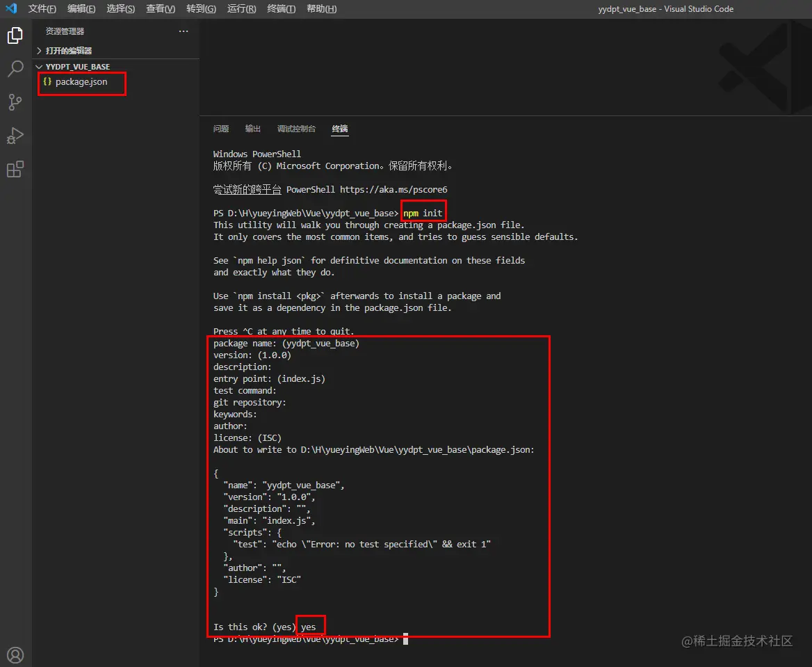
Task: Open the Search view icon
Action: (x=15, y=68)
